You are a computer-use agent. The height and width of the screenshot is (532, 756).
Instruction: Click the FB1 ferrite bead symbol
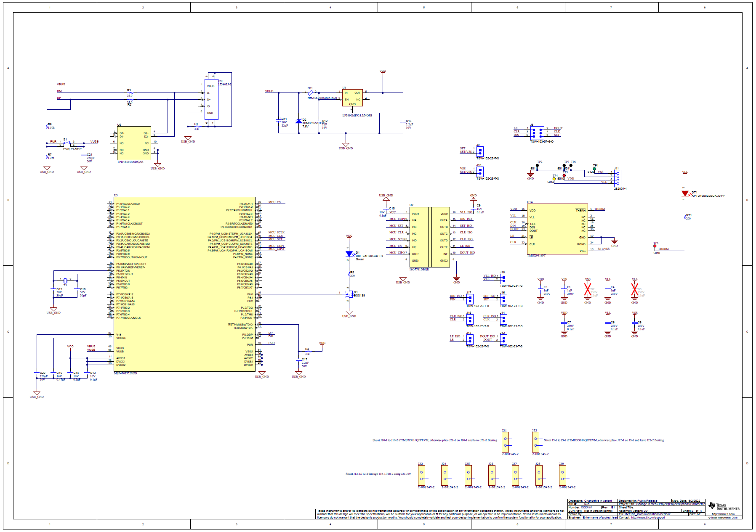click(x=310, y=93)
